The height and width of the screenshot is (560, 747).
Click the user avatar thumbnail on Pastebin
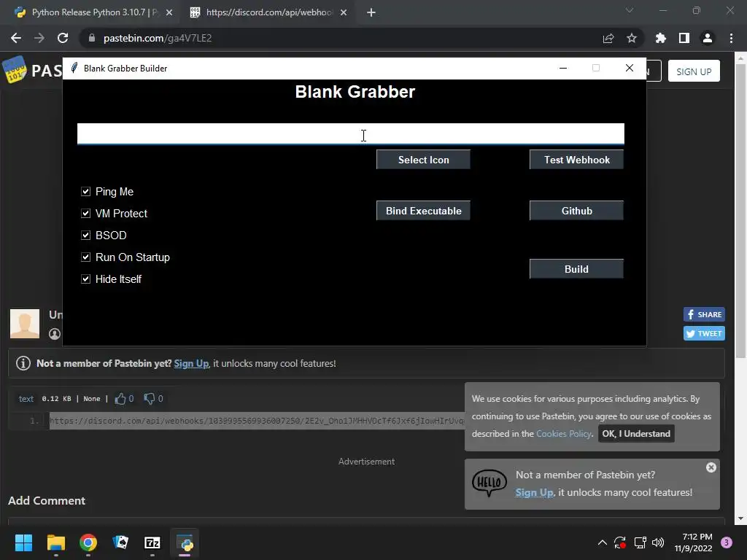coord(25,324)
